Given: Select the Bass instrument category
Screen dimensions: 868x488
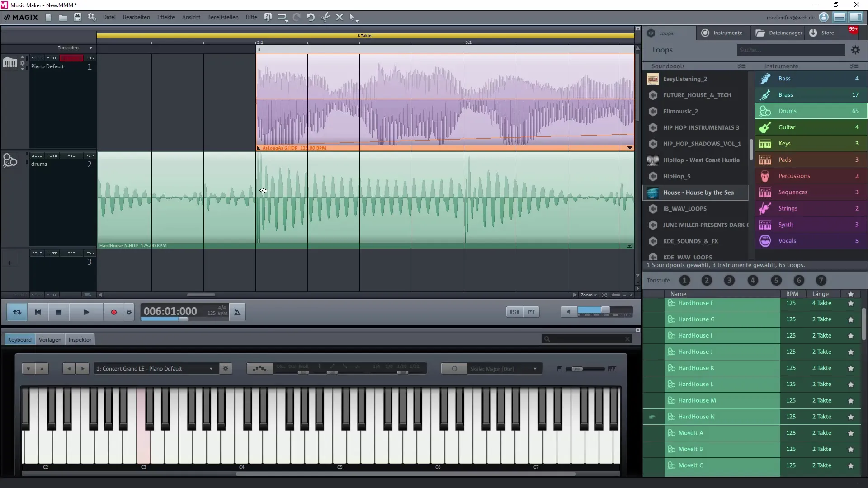Looking at the screenshot, I should pos(811,79).
